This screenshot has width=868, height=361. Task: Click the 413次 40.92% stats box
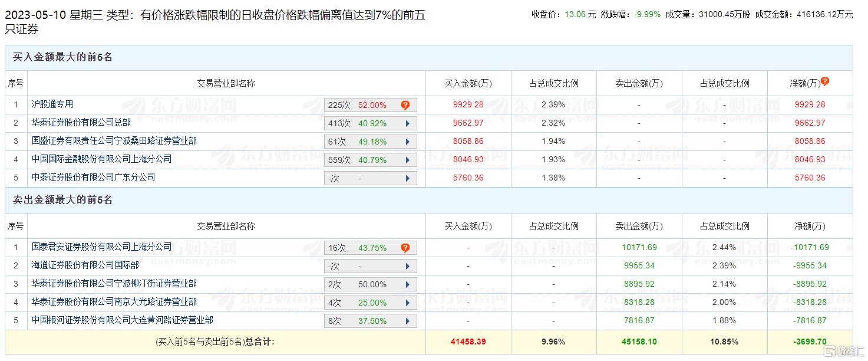pos(371,124)
